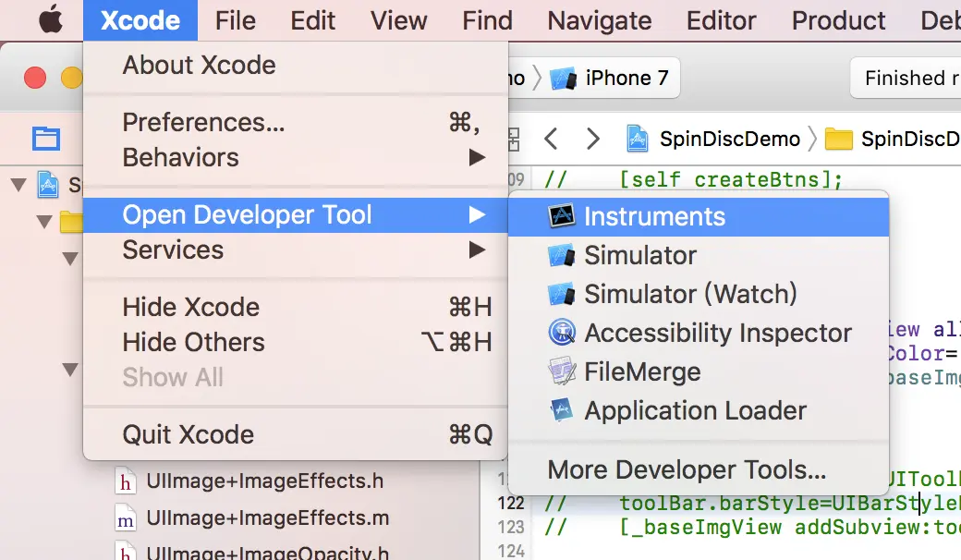Go forward in editor history
This screenshot has width=961, height=560.
tap(592, 139)
